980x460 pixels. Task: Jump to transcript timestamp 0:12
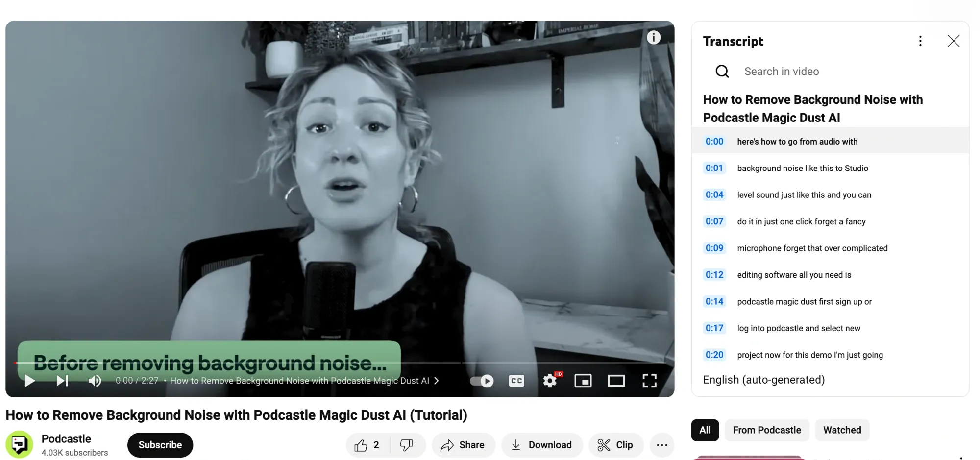pyautogui.click(x=714, y=275)
